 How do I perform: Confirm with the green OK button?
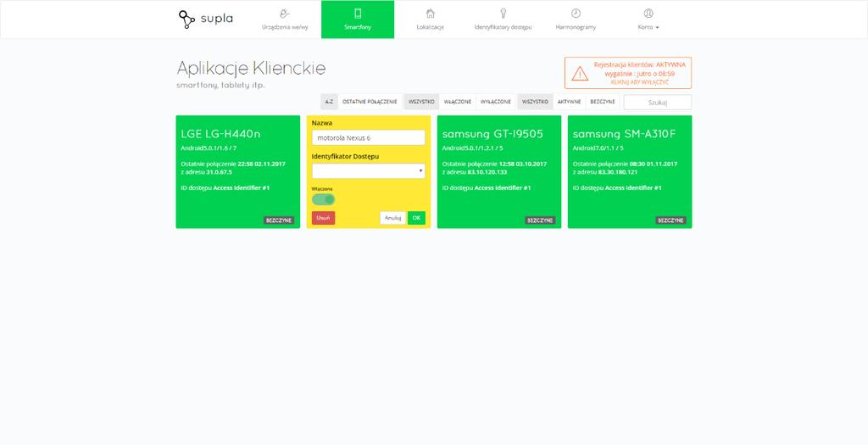416,218
